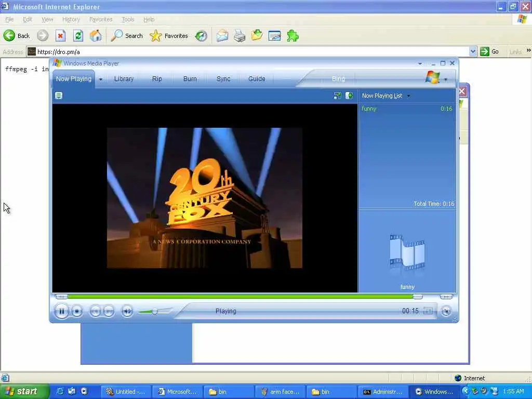The image size is (532, 399).
Task: Click Show Desktop quick launch icon
Action: point(72,392)
